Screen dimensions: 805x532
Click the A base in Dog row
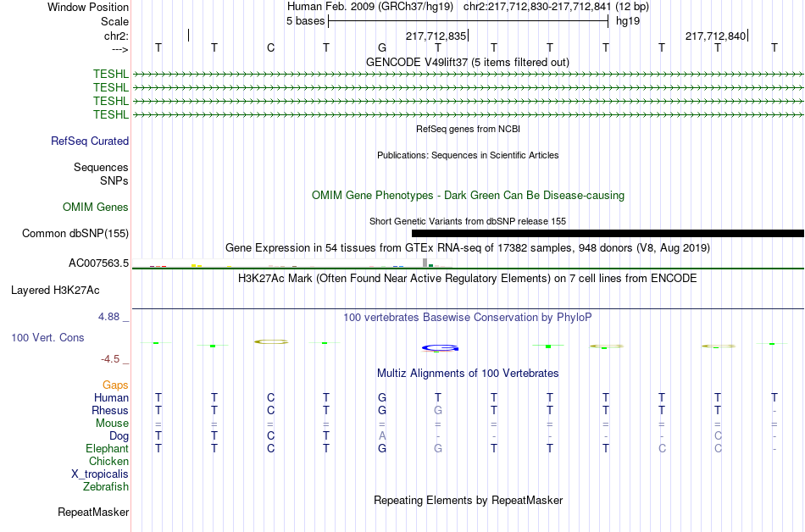382,436
